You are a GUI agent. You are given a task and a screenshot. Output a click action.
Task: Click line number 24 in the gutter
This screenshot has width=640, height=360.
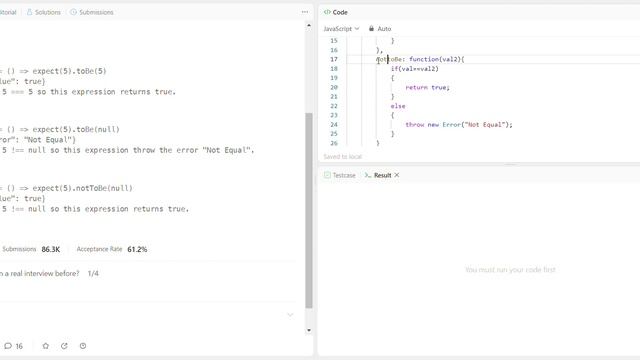click(334, 124)
